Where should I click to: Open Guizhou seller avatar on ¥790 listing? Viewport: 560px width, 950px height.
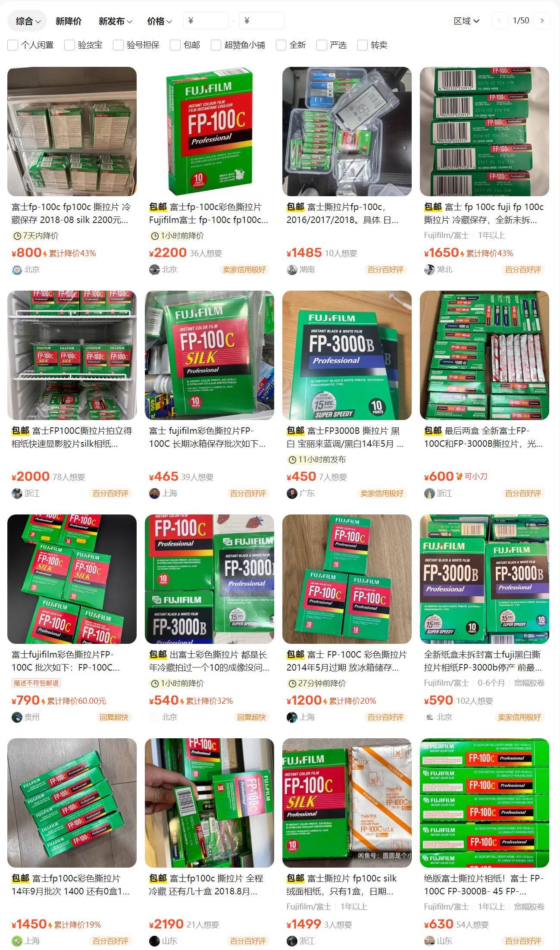pos(17,717)
